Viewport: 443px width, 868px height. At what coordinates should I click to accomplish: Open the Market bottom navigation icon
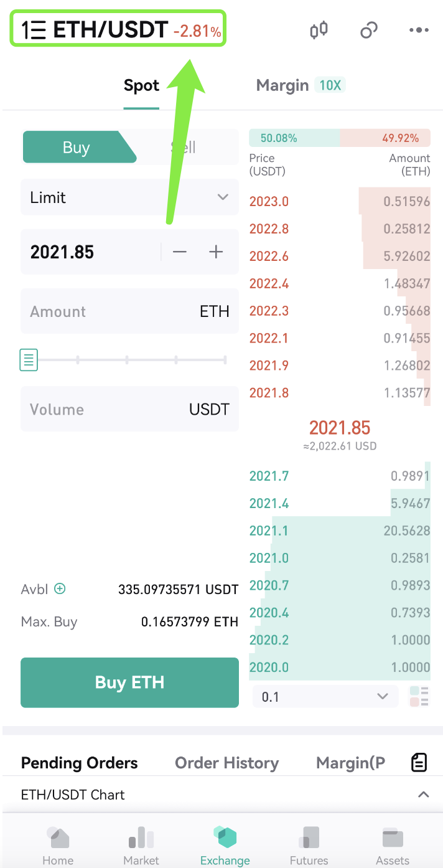141,846
